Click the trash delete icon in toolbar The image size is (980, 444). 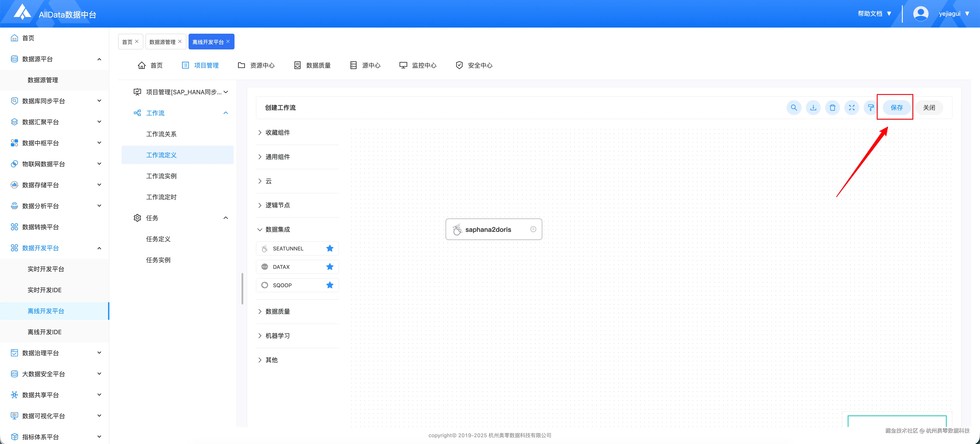point(832,108)
